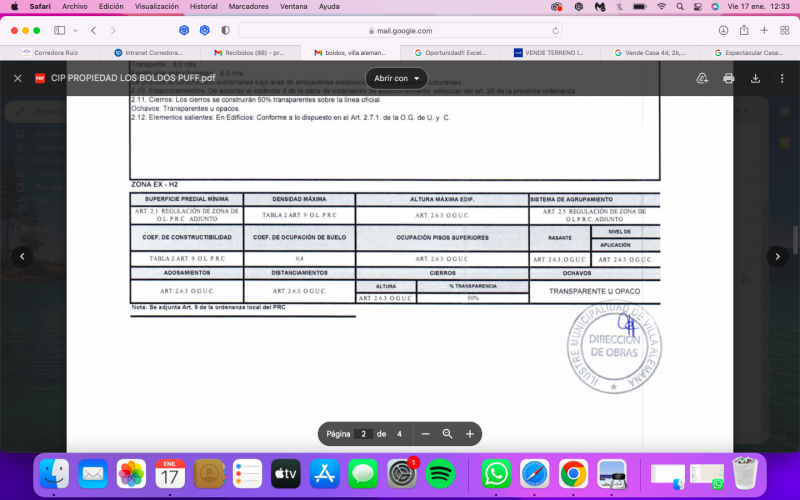This screenshot has height=500, width=800.
Task: Open the 'Abrir con' dropdown
Action: (x=396, y=79)
